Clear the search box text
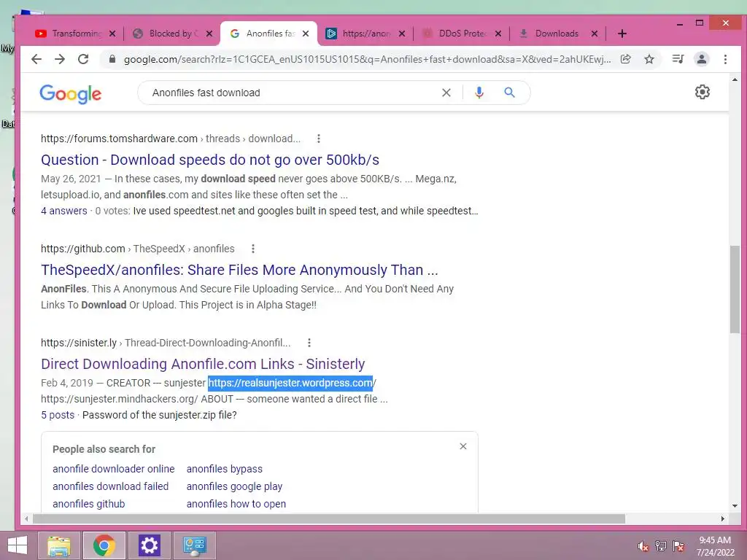Image resolution: width=747 pixels, height=560 pixels. (446, 93)
